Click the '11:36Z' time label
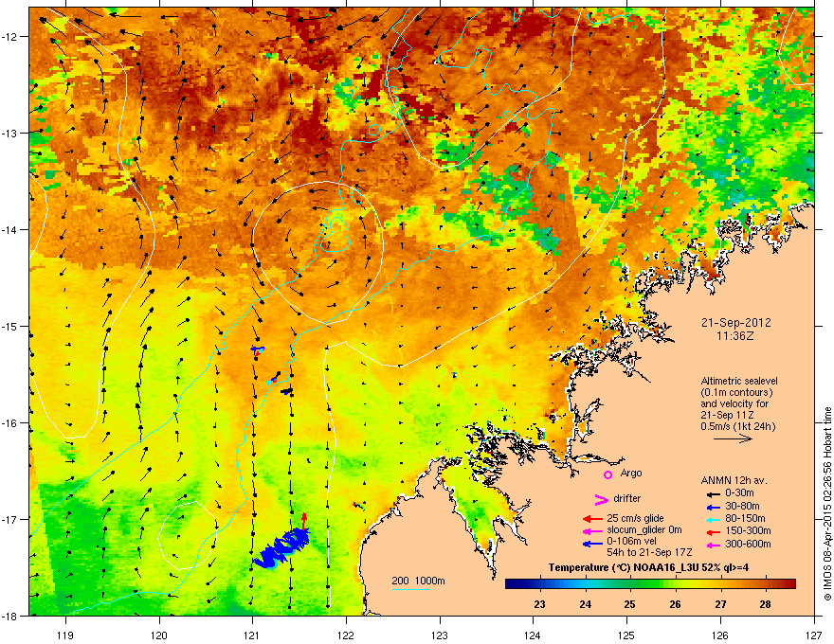Viewport: 834px width, 644px height. click(735, 336)
